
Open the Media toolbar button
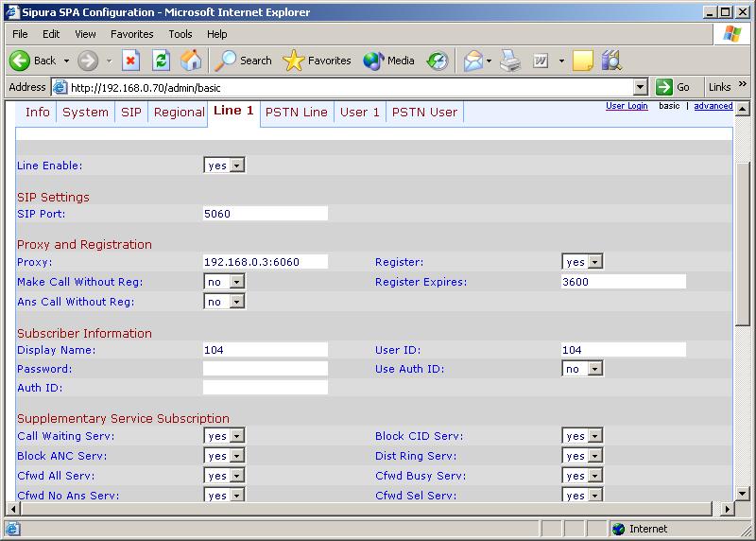coord(389,61)
